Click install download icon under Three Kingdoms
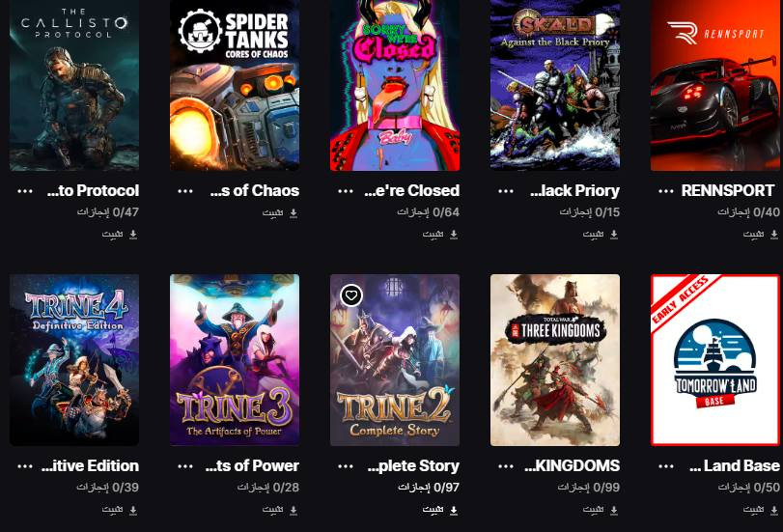 click(x=614, y=510)
